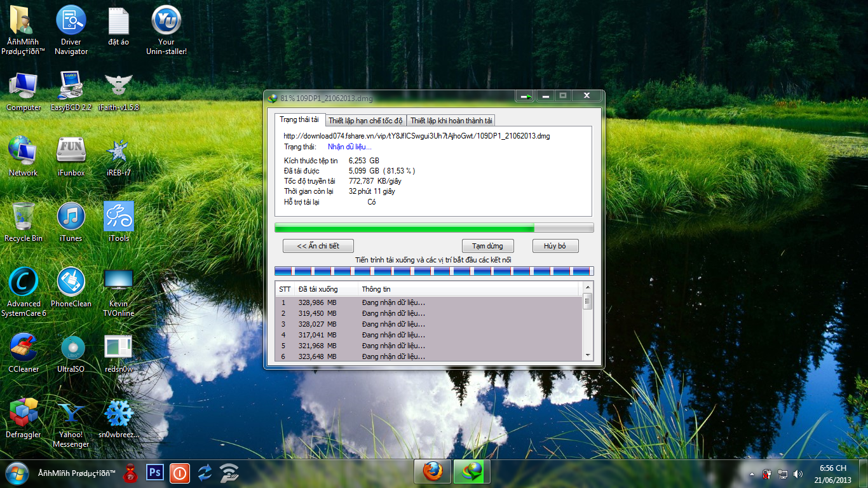Launch Driver Navigator from desktop
The height and width of the screenshot is (488, 868).
click(71, 30)
